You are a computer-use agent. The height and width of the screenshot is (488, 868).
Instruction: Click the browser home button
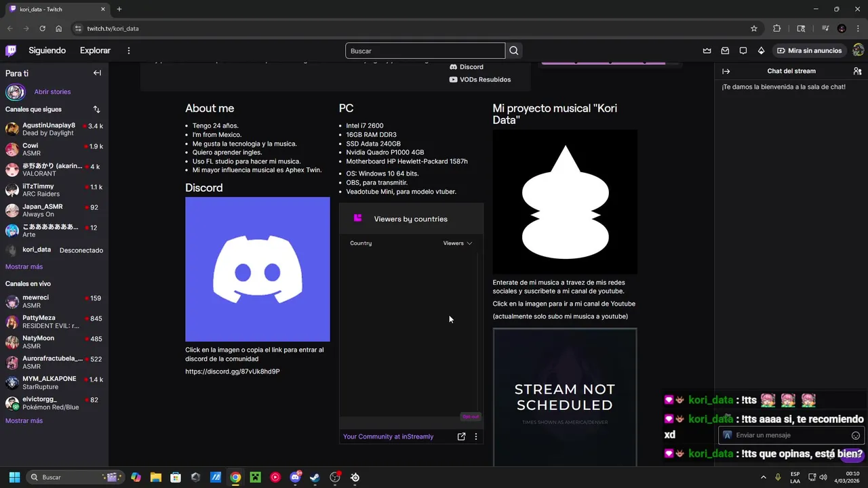[59, 28]
